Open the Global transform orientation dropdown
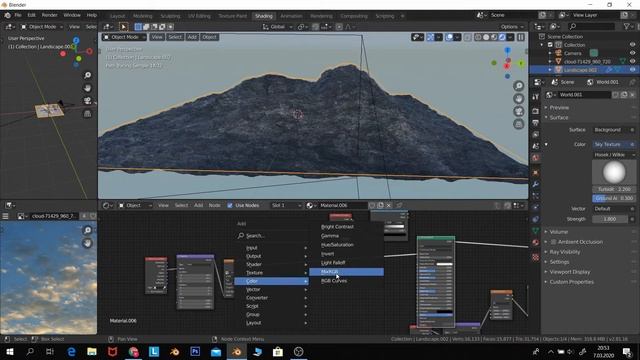The height and width of the screenshot is (360, 640). (278, 27)
